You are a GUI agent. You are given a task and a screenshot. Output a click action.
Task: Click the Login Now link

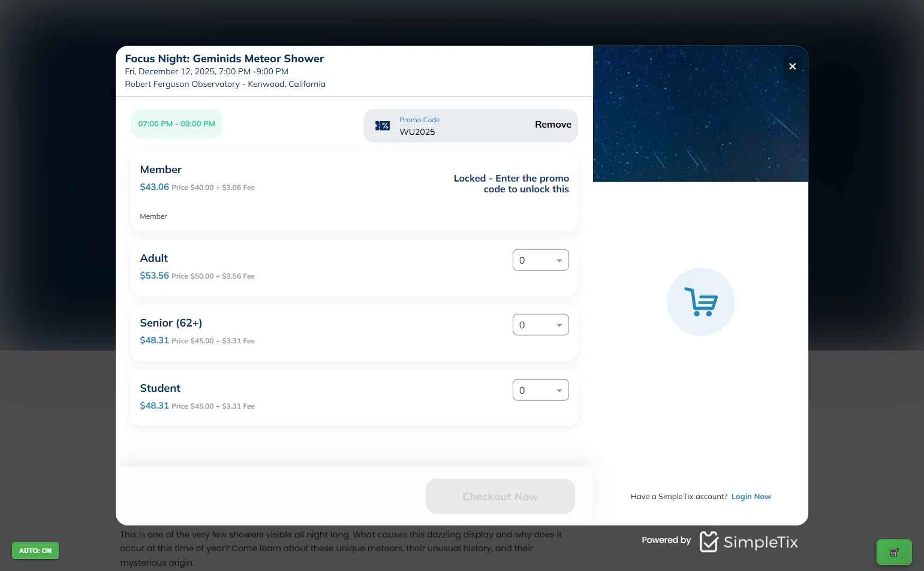(751, 497)
